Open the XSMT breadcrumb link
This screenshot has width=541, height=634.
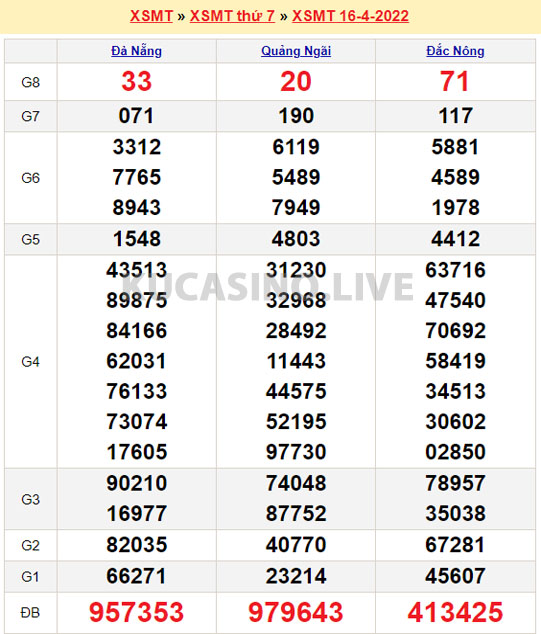point(151,16)
